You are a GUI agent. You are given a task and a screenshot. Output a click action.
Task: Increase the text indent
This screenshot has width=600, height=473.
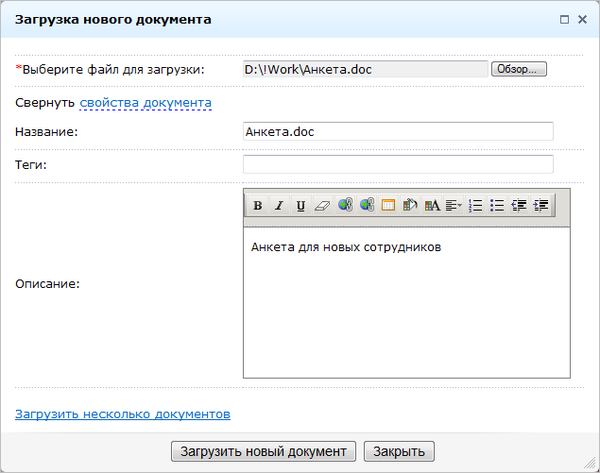click(x=541, y=205)
